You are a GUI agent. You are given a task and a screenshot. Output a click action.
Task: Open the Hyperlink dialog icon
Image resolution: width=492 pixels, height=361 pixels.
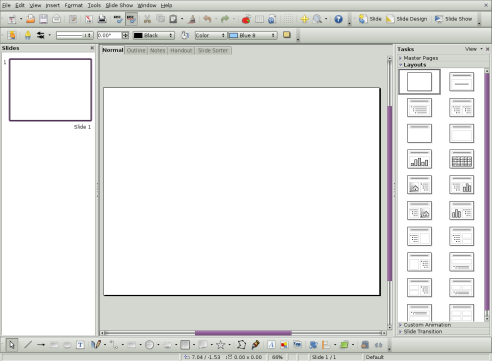click(x=272, y=19)
